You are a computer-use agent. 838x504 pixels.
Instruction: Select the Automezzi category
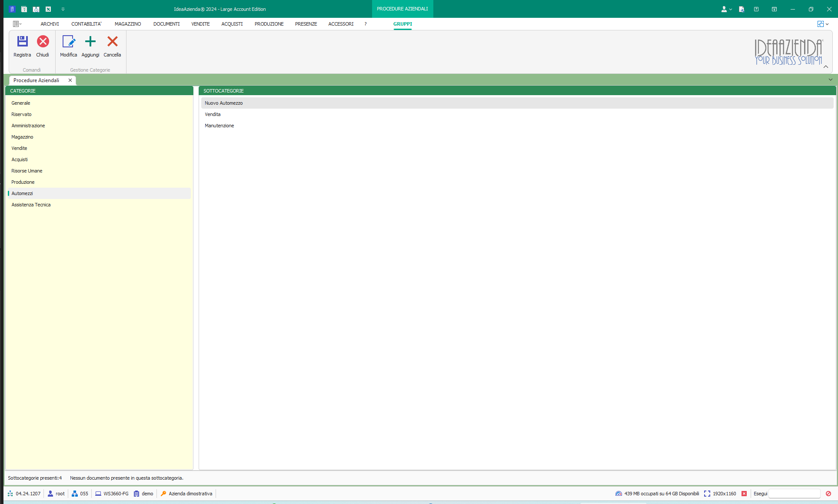(99, 193)
